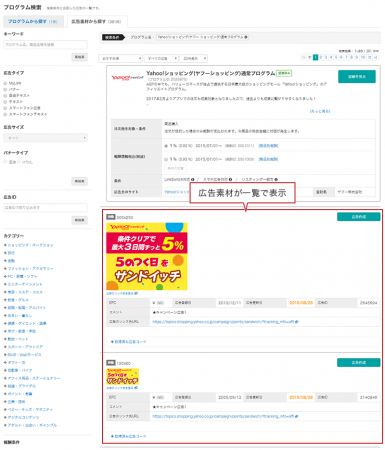Select the 自由テキスト ad type radio

tap(5, 95)
